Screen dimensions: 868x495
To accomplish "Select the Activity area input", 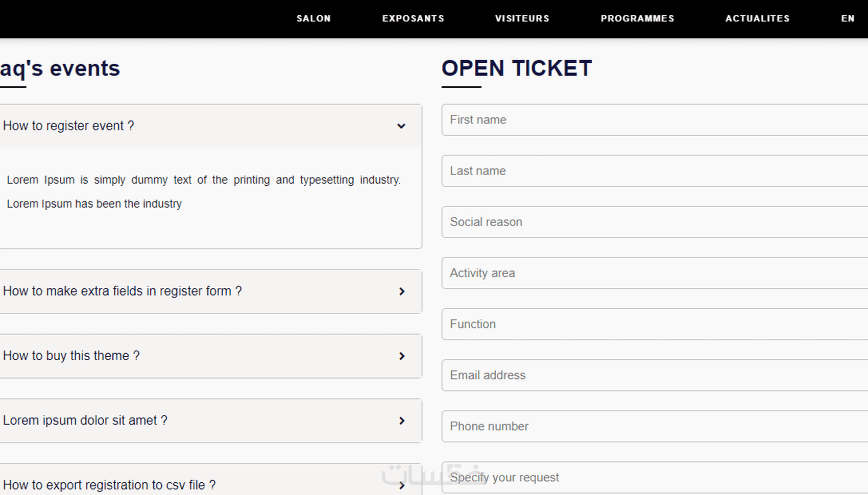I will [654, 273].
